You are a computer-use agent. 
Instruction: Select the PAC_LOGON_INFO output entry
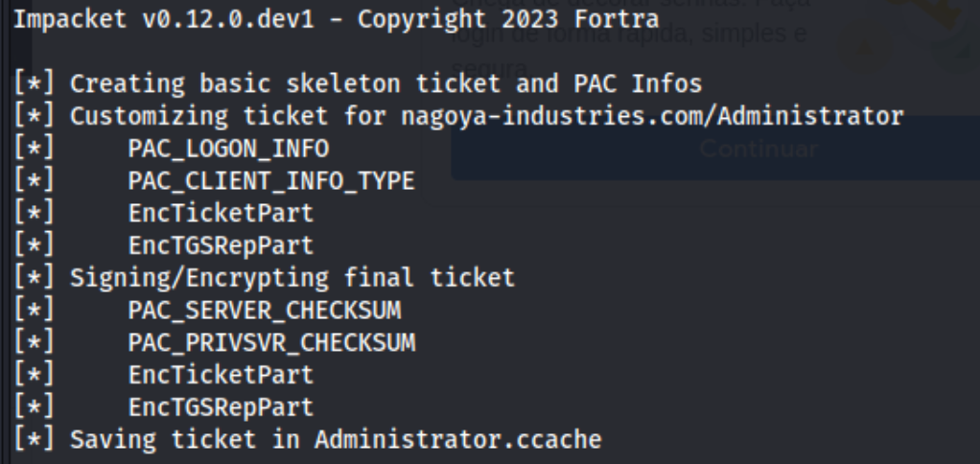coord(228,149)
